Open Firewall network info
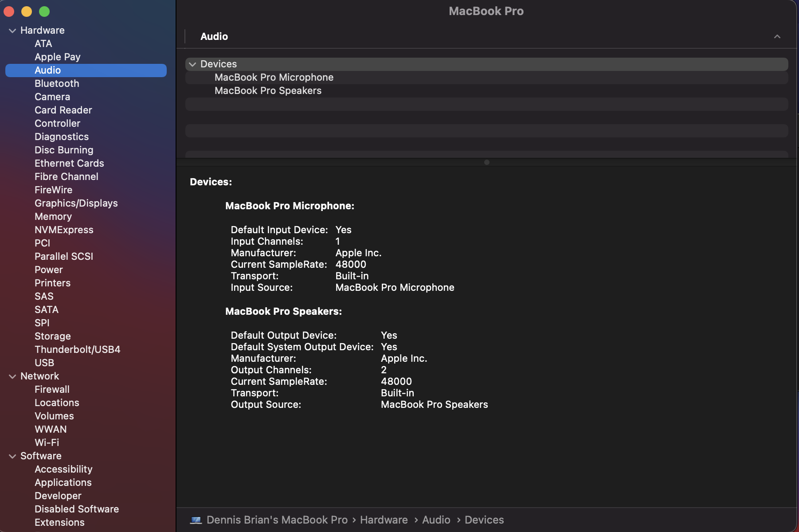The image size is (799, 532). pyautogui.click(x=52, y=389)
